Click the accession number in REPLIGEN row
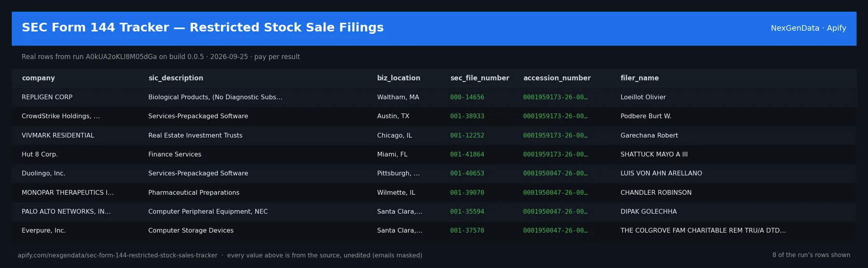868x268 pixels. tap(555, 97)
